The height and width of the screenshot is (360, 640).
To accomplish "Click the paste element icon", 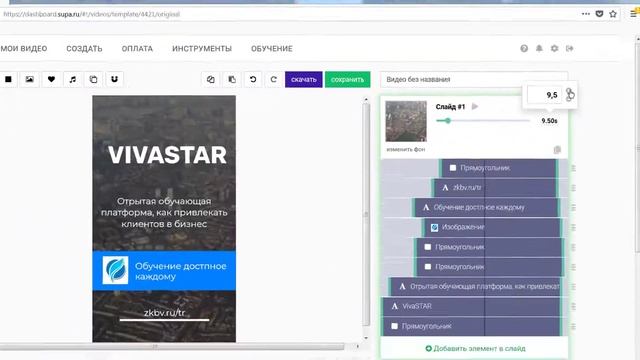I will click(x=232, y=79).
